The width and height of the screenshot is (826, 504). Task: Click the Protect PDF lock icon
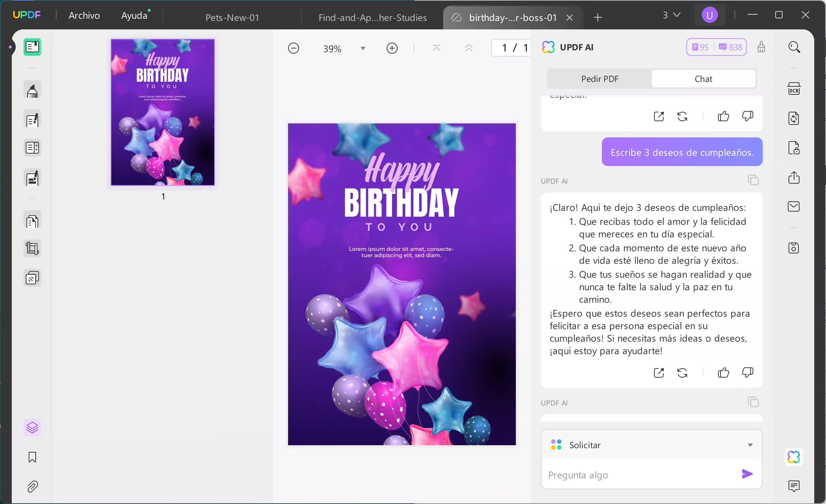(x=794, y=148)
